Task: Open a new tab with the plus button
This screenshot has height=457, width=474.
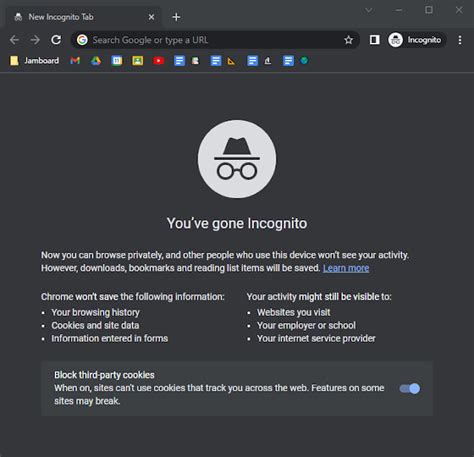Action: tap(176, 17)
